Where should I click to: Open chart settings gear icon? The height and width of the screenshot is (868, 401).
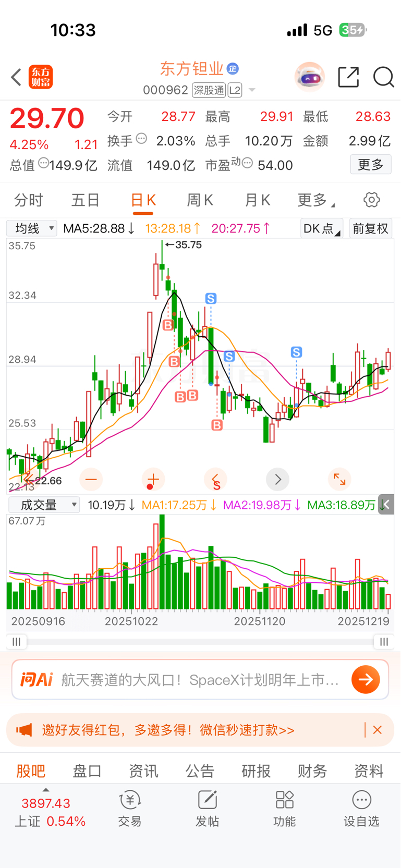[372, 200]
